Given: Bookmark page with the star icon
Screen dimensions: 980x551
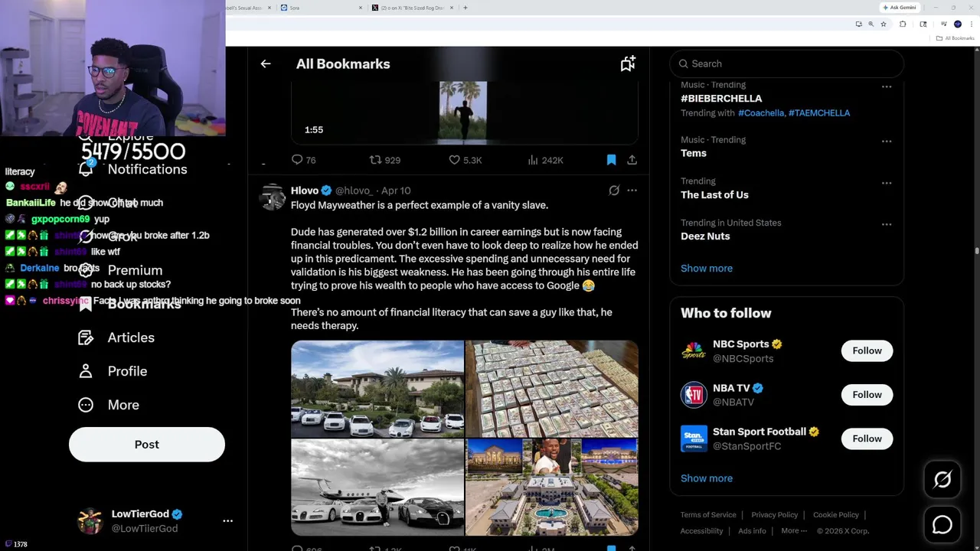Looking at the screenshot, I should pos(884,24).
